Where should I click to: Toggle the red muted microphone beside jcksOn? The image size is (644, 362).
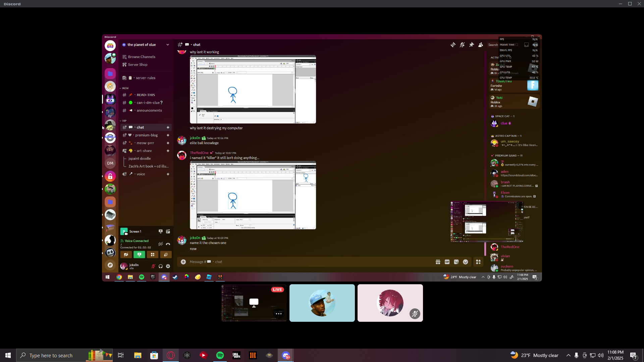153,266
